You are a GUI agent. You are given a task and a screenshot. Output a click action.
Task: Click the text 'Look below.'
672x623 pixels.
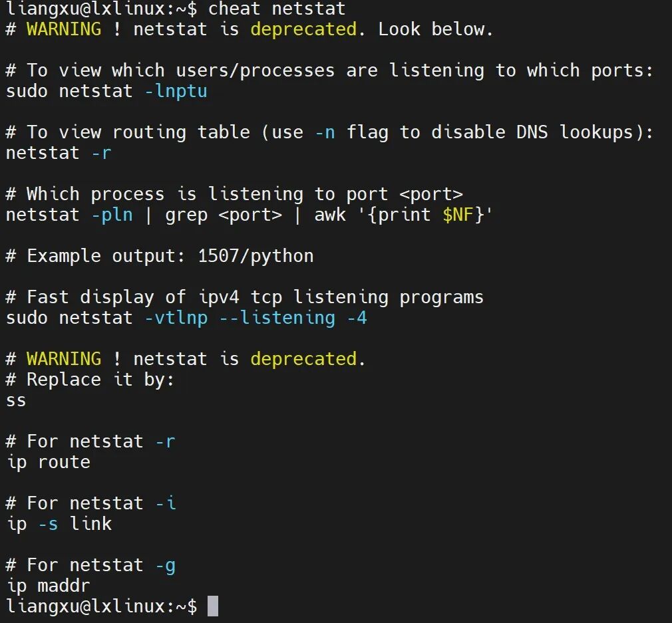(x=435, y=29)
